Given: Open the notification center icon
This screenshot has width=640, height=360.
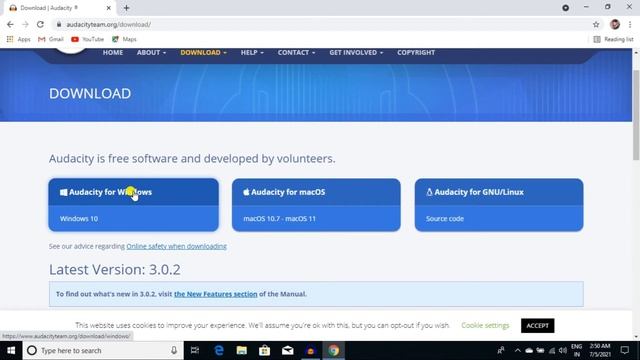Looking at the screenshot, I should (624, 351).
